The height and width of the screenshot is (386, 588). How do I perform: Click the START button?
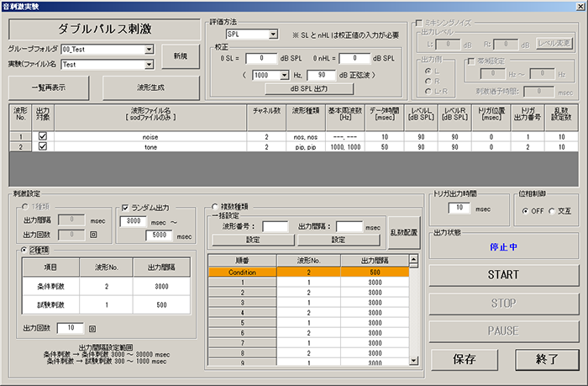pyautogui.click(x=504, y=275)
